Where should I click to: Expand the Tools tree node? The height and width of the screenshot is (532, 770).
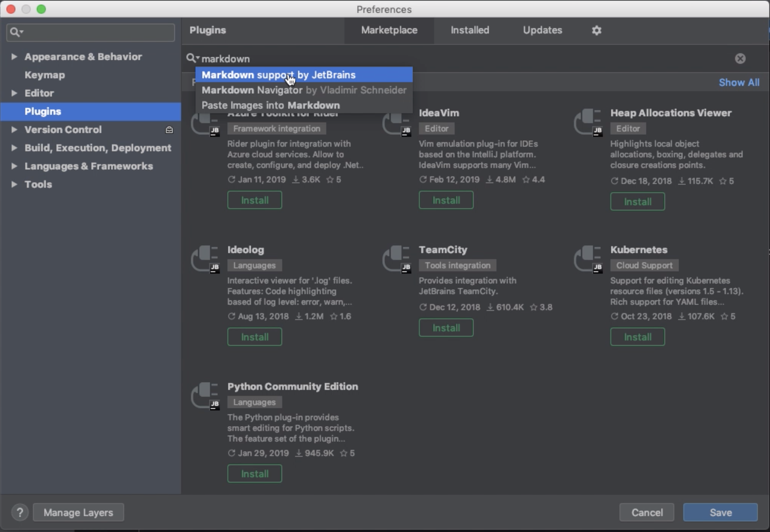coord(14,184)
